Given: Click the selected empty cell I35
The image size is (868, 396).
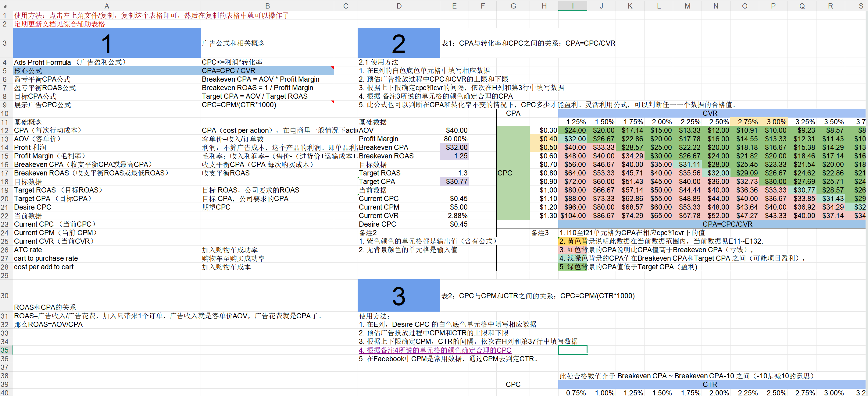Looking at the screenshot, I should pyautogui.click(x=573, y=350).
